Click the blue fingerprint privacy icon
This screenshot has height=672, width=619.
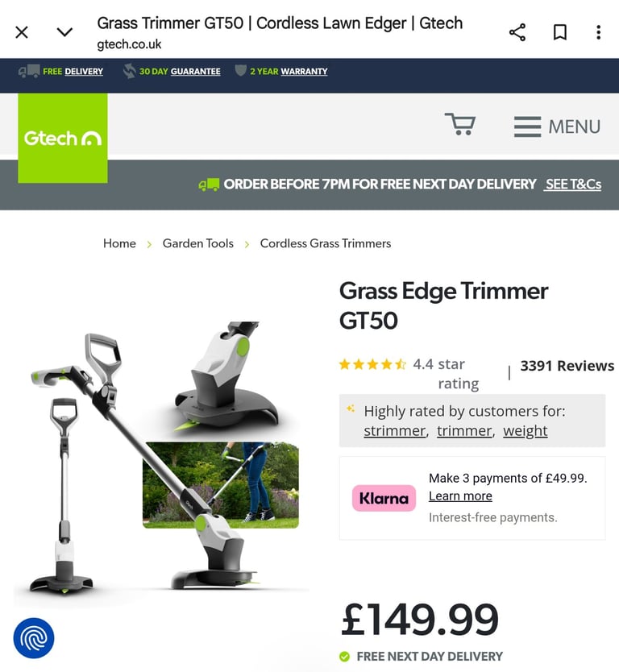coord(34,638)
